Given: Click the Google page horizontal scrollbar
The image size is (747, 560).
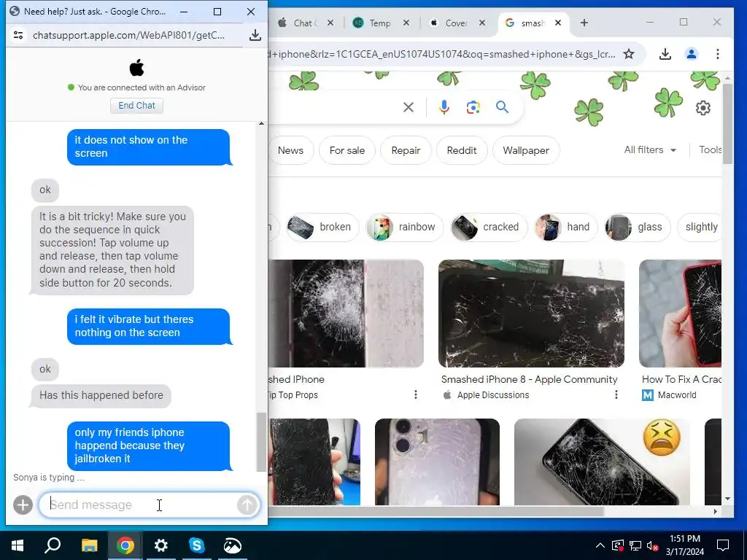Looking at the screenshot, I should click(x=436, y=511).
